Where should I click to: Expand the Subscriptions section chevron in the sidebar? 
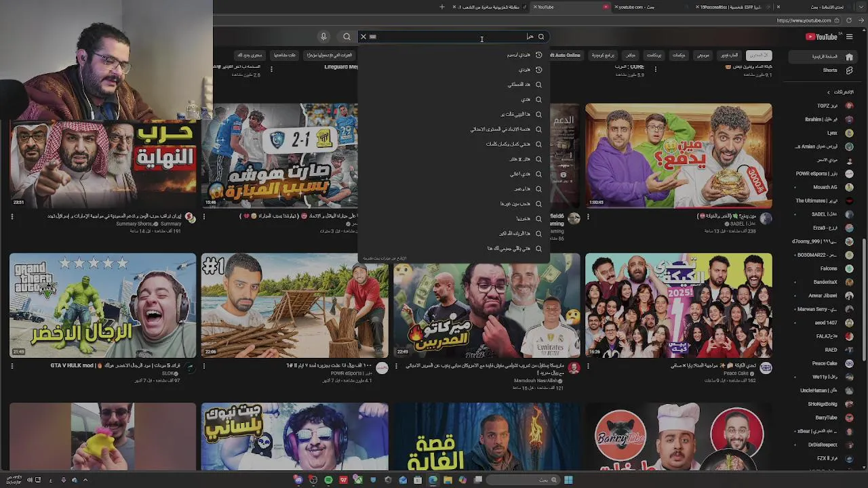click(x=828, y=91)
